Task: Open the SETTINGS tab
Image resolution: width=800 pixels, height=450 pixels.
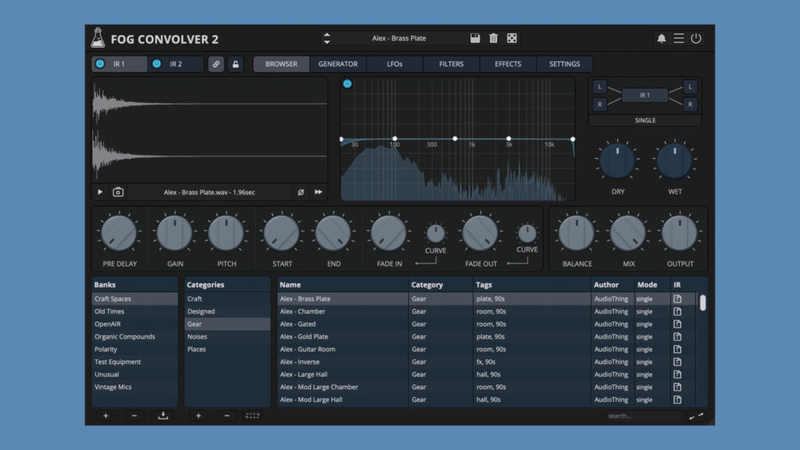Action: coord(564,64)
